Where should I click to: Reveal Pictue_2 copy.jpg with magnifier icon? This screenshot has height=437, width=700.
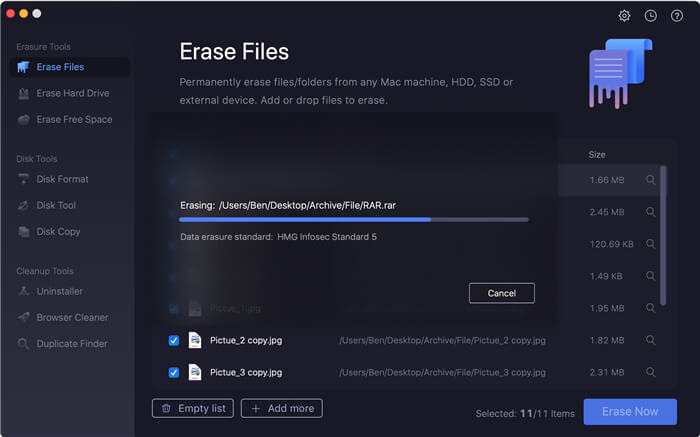650,340
